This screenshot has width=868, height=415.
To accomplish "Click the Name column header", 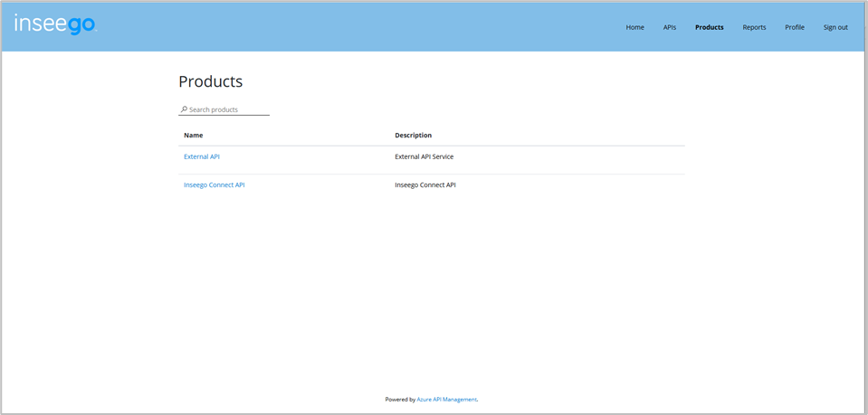I will click(x=193, y=135).
